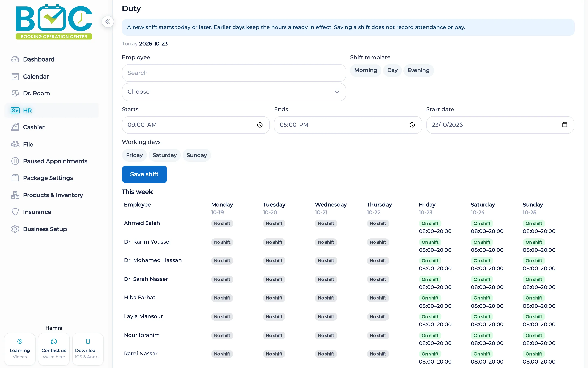Click the File people icon
Screen dimensions: 588x368
tap(15, 144)
